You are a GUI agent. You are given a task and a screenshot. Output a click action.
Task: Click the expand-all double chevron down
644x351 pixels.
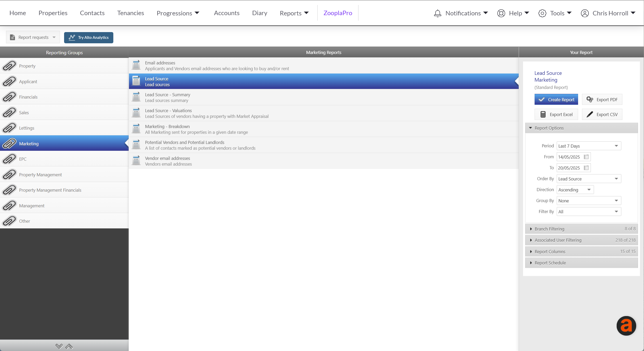[x=59, y=346]
